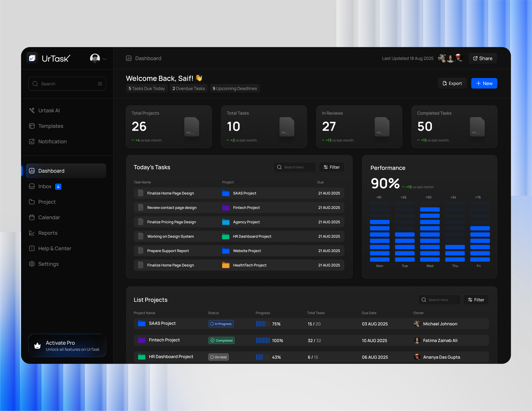The height and width of the screenshot is (411, 532).
Task: Open Settings via the gear icon
Action: [x=32, y=264]
